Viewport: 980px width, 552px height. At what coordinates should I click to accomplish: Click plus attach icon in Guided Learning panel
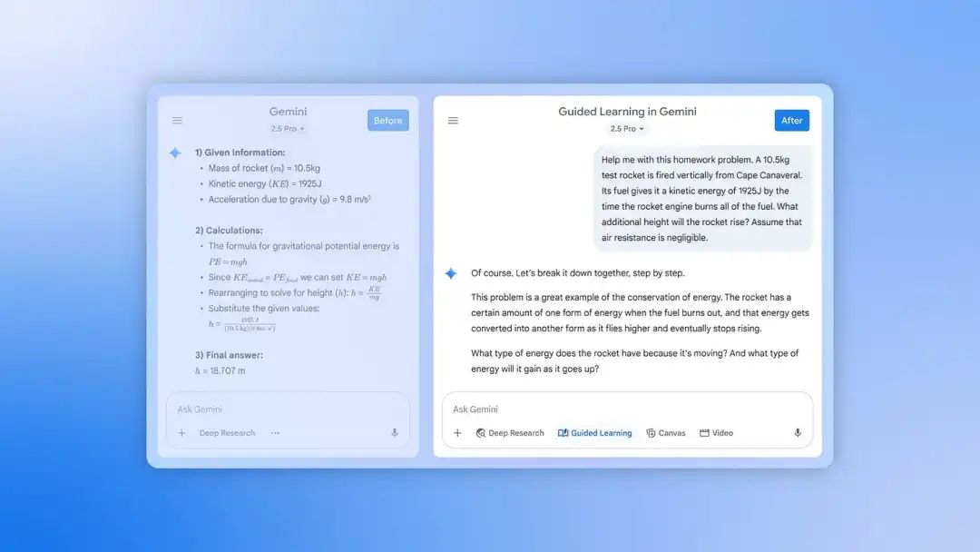pos(457,432)
